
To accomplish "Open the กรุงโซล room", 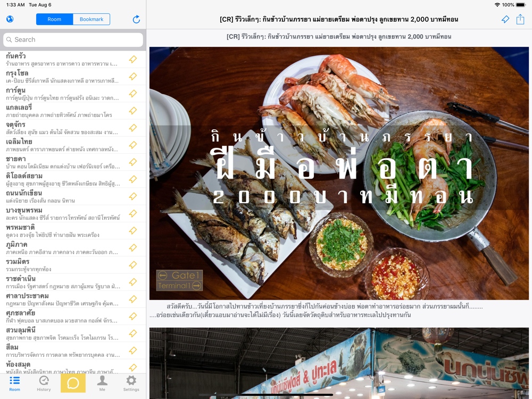I will point(73,76).
